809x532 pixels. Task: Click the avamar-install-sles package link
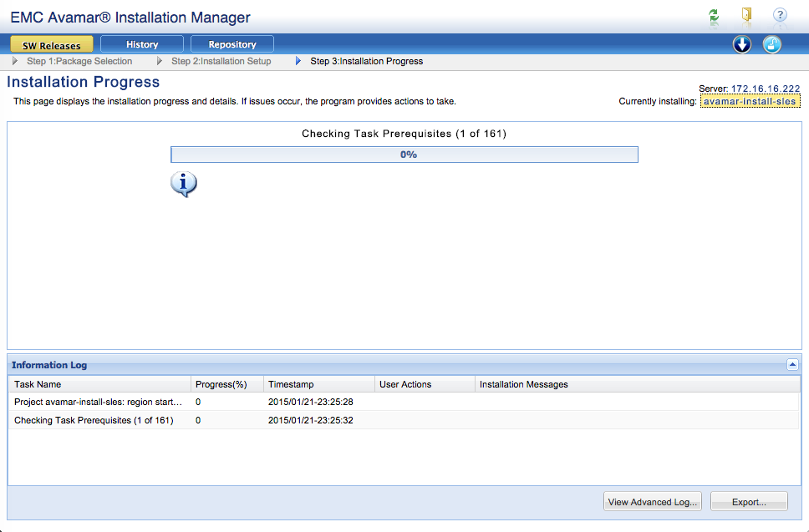(x=750, y=102)
